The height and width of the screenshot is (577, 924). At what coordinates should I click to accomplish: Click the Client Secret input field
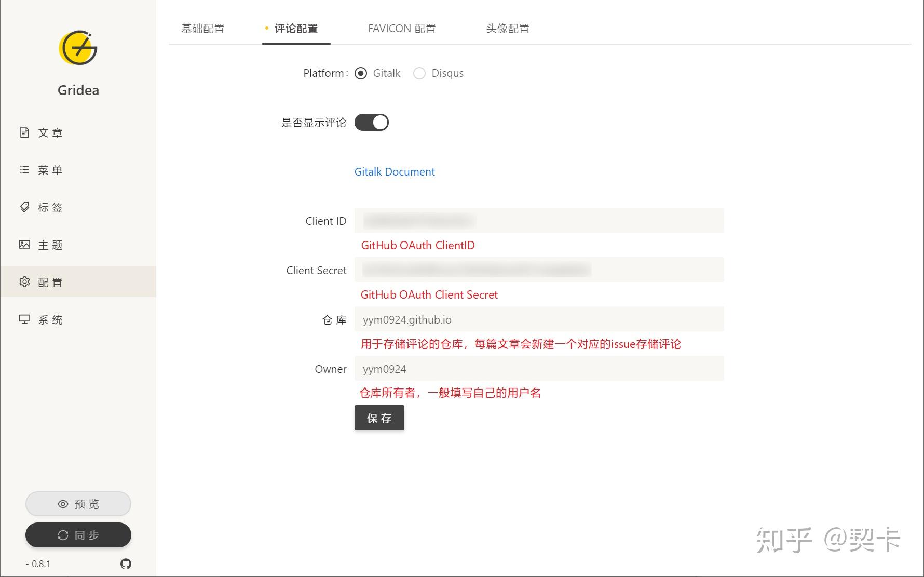[539, 270]
